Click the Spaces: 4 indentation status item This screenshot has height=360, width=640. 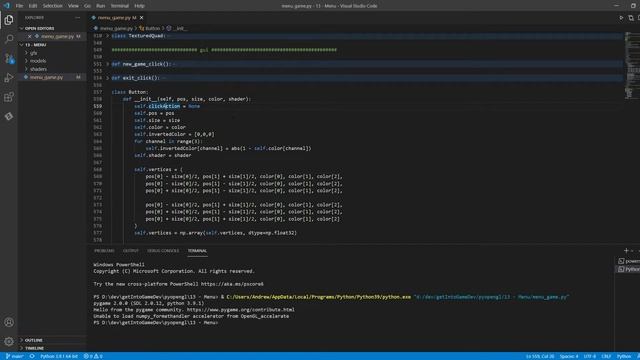tap(569, 356)
